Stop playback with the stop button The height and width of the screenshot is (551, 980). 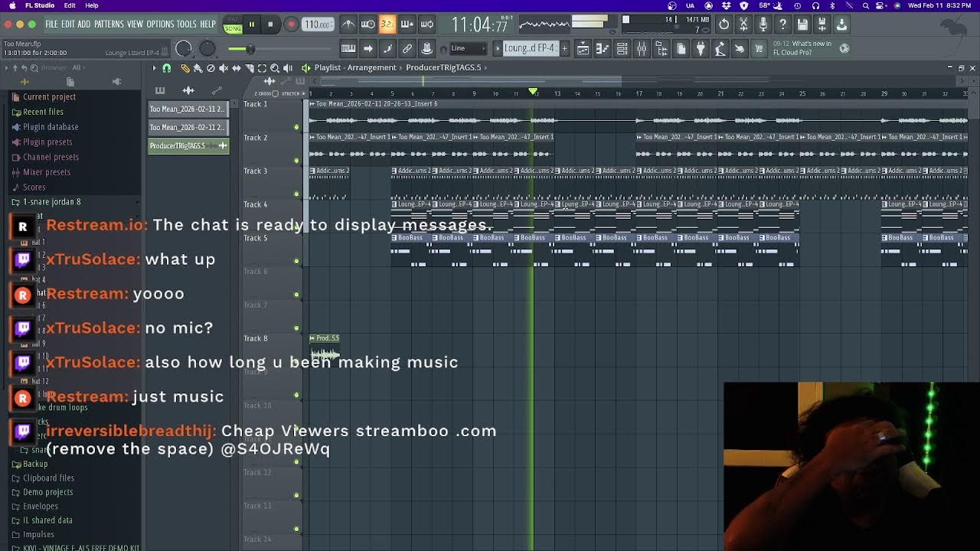click(270, 24)
